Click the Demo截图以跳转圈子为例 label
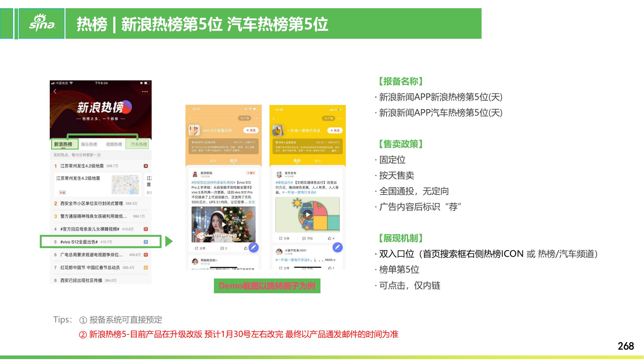This screenshot has width=644, height=362. pyautogui.click(x=267, y=286)
